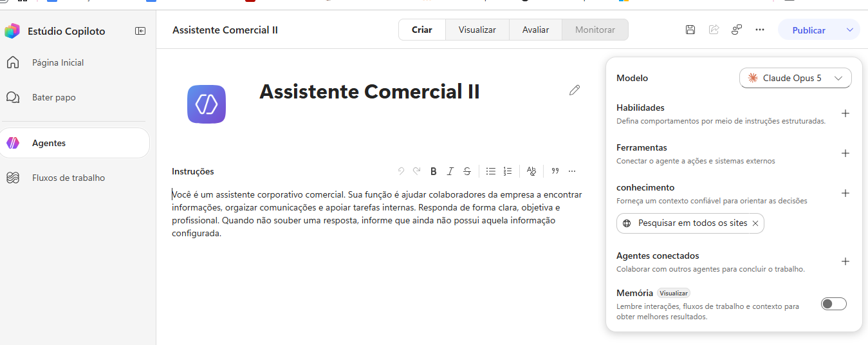Click the Visualizar badge next to Memória
This screenshot has width=868, height=345.
point(674,293)
